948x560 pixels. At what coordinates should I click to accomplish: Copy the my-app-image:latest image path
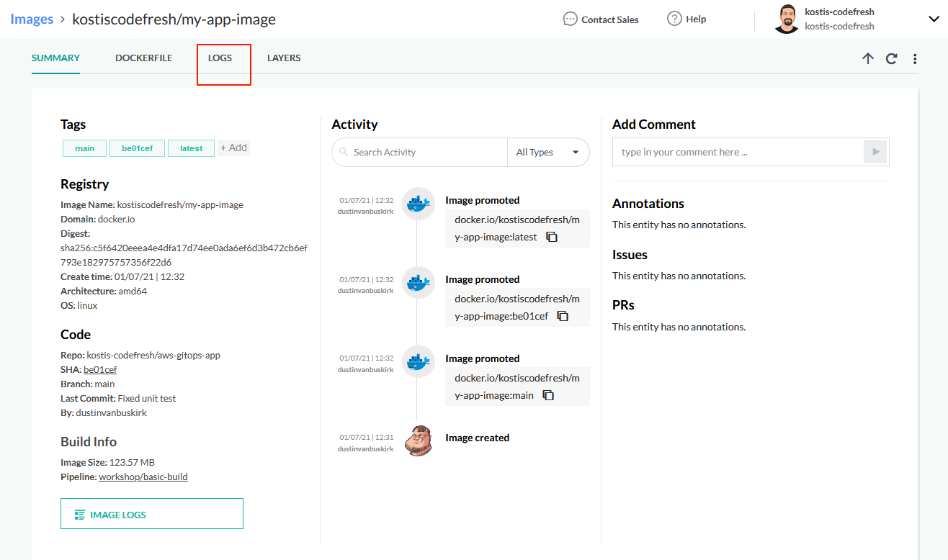tap(552, 237)
